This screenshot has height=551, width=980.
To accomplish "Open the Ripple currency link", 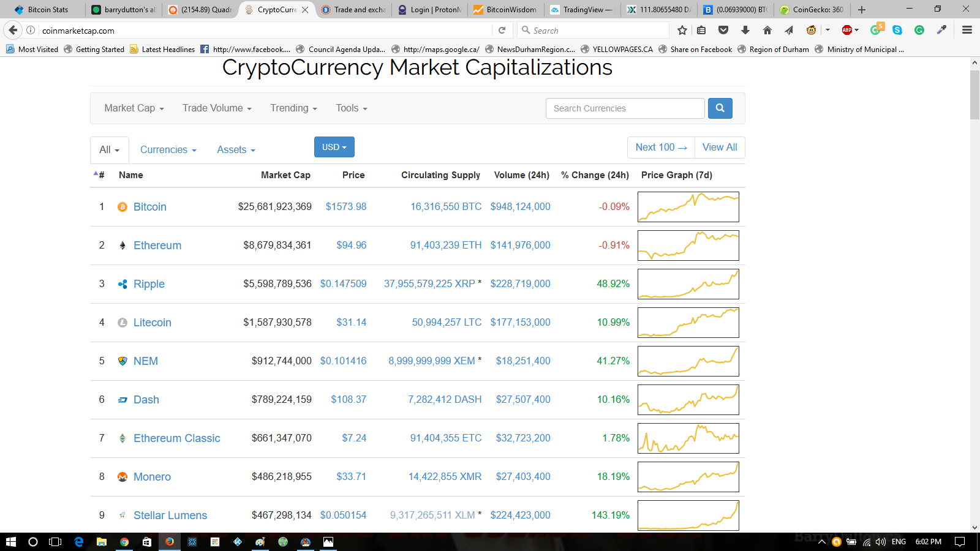I will point(149,284).
